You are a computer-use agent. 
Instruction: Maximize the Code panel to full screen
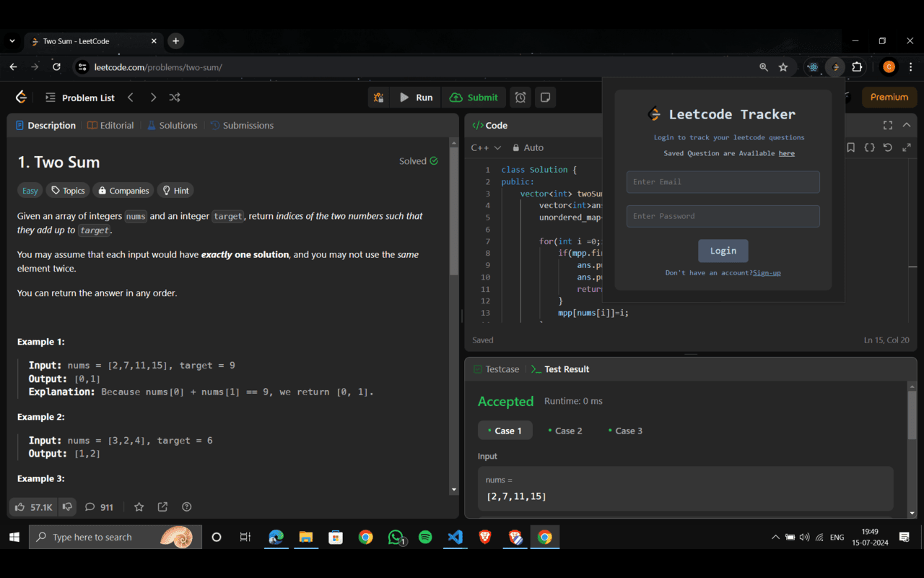coord(888,125)
